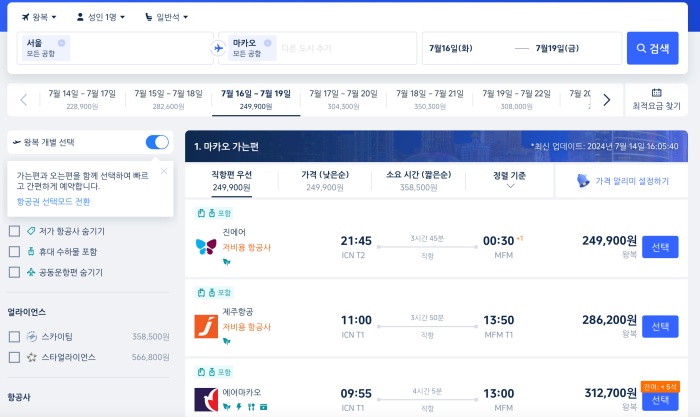Click the 잔여: < 5석 badge
The width and height of the screenshot is (700, 417).
coord(660,387)
